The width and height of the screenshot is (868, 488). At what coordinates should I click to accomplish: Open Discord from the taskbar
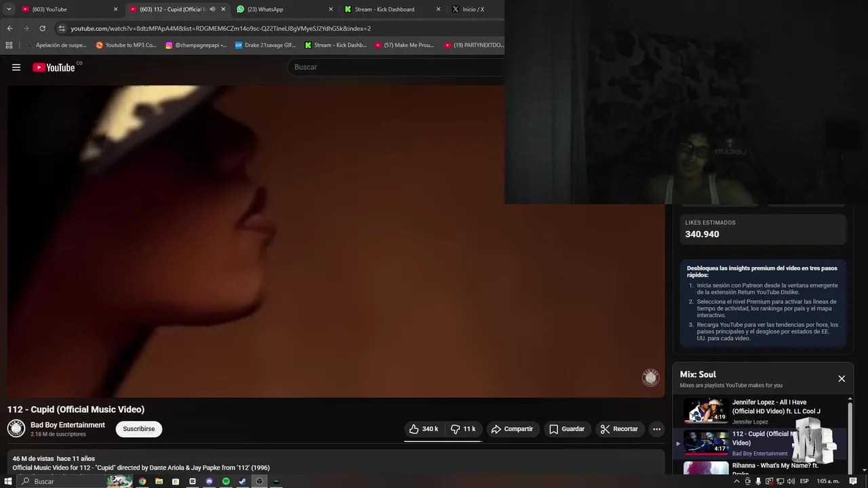(210, 481)
